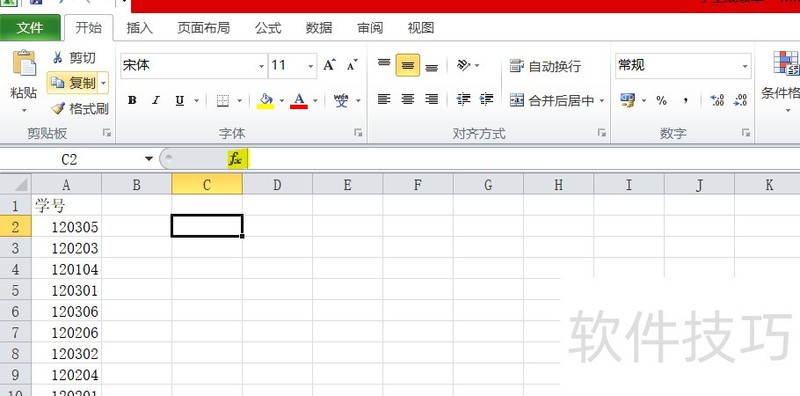The width and height of the screenshot is (800, 396).
Task: Toggle underline formatting
Action: tap(180, 101)
